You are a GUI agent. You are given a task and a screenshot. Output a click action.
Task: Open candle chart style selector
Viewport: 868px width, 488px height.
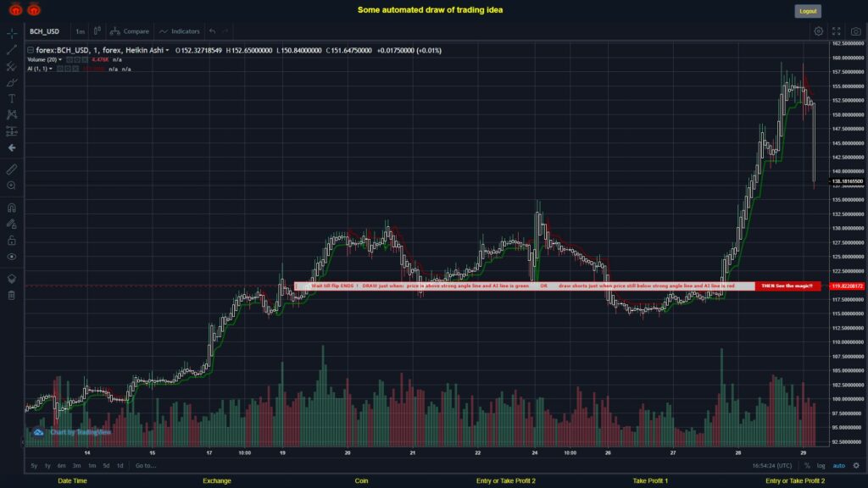point(97,31)
